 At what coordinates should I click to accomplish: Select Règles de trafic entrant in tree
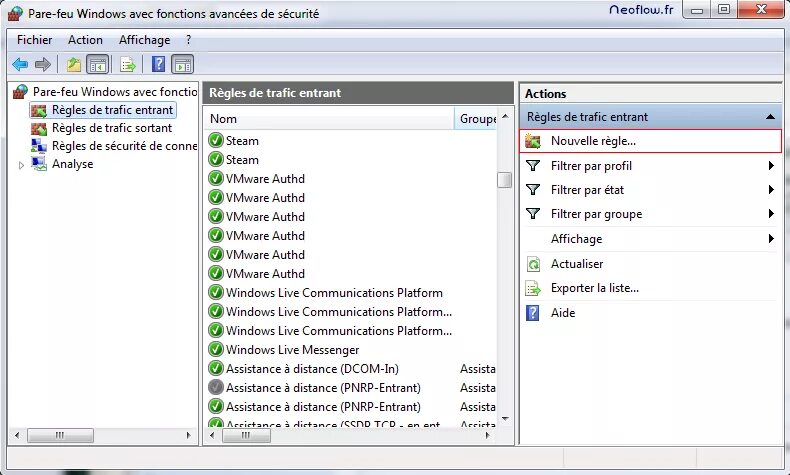click(x=112, y=110)
